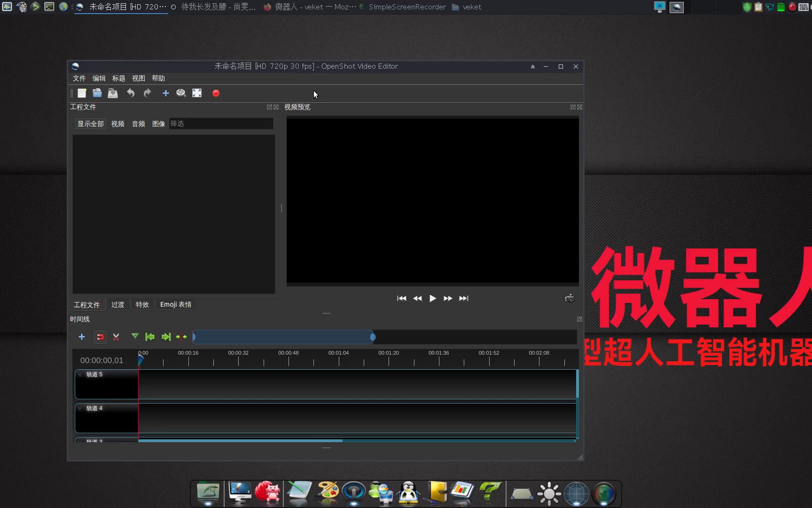Click the timeline vertical scrollbar

pyautogui.click(x=577, y=384)
